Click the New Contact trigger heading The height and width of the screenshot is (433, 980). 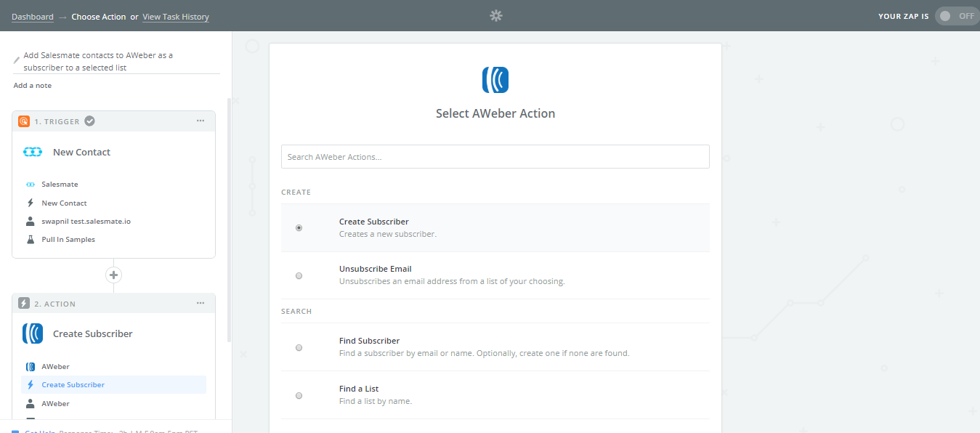(82, 152)
